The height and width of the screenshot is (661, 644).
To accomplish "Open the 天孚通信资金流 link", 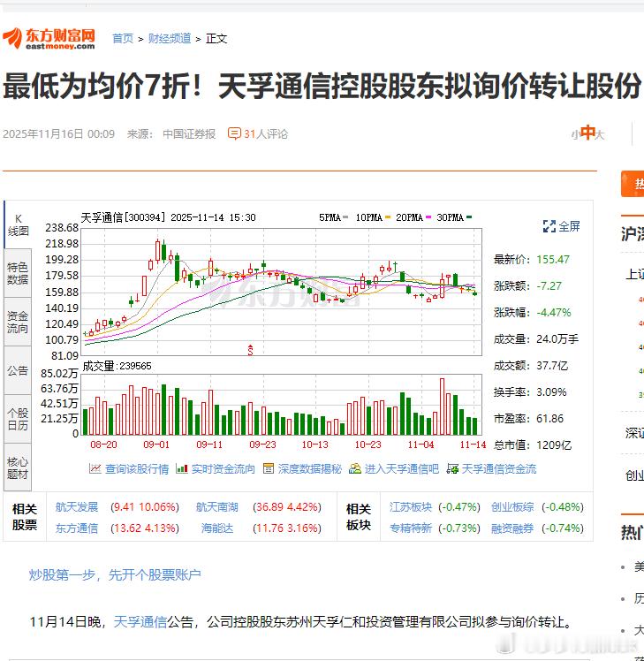I will 499,468.
